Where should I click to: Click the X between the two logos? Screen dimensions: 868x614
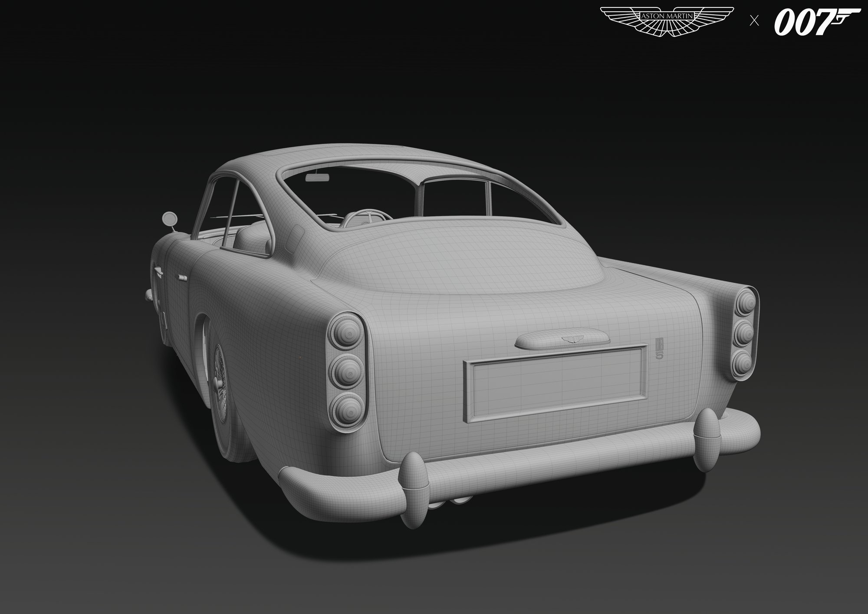pyautogui.click(x=754, y=21)
